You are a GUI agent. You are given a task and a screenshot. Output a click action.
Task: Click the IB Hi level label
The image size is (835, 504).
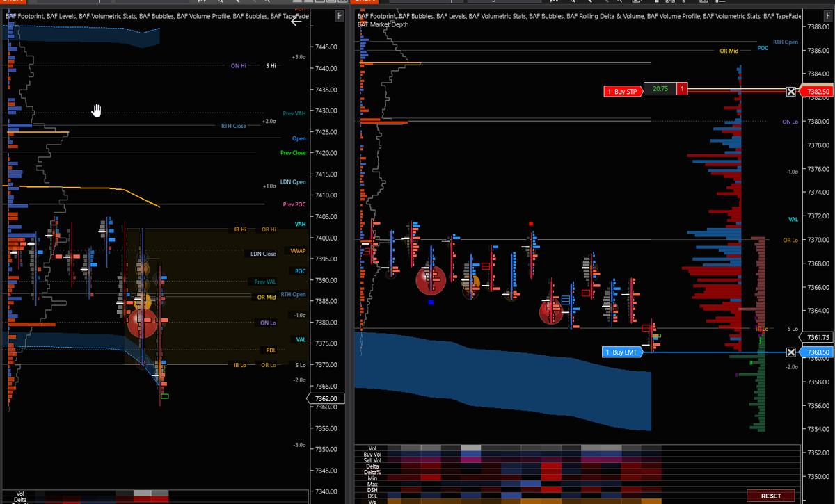click(x=239, y=229)
